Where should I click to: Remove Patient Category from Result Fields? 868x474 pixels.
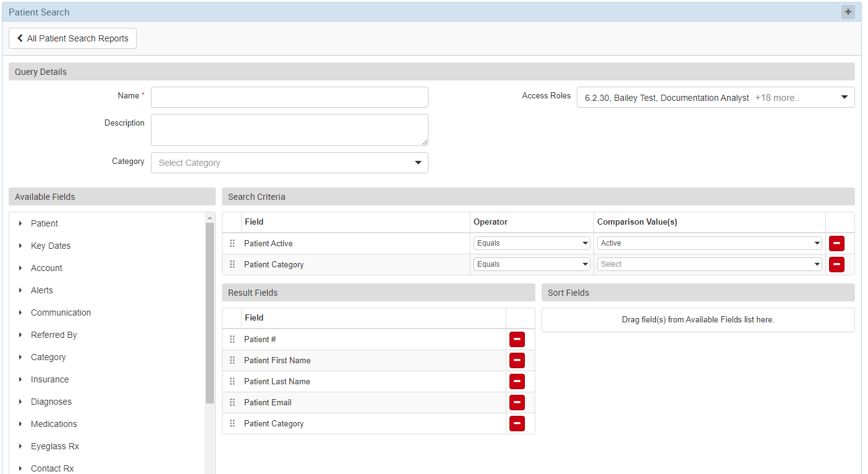click(517, 423)
